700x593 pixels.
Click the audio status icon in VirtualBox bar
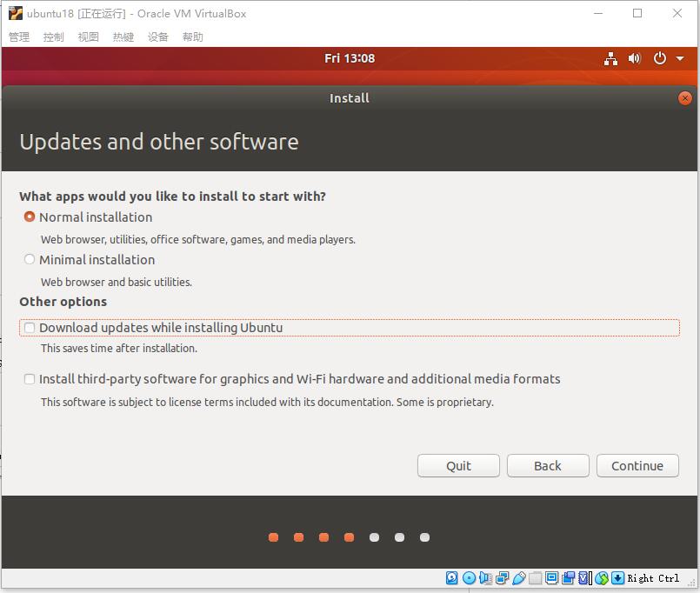click(485, 578)
